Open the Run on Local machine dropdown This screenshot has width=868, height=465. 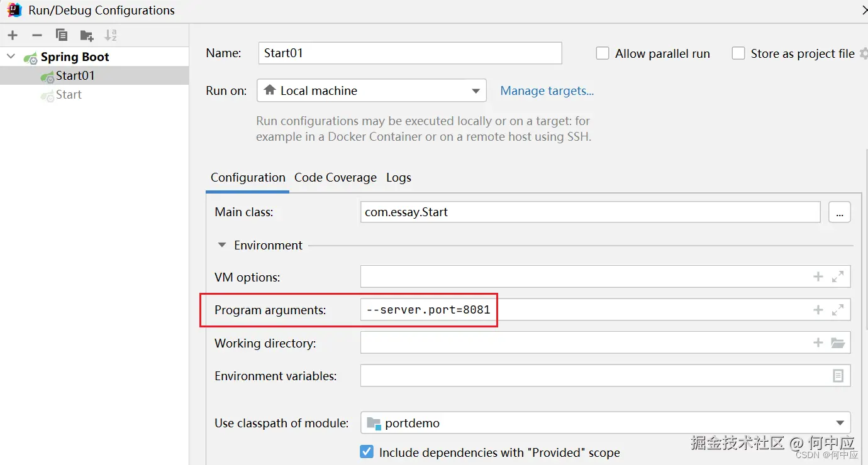pyautogui.click(x=372, y=90)
